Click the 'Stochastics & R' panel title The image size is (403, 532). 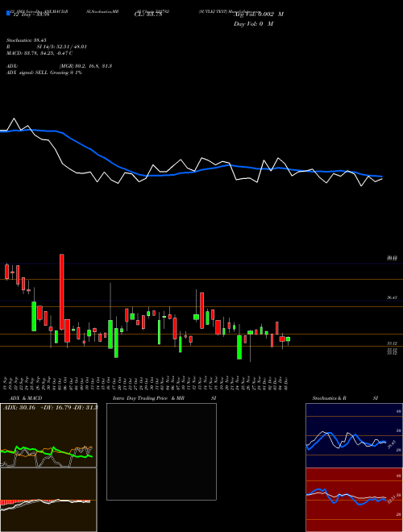click(x=330, y=398)
